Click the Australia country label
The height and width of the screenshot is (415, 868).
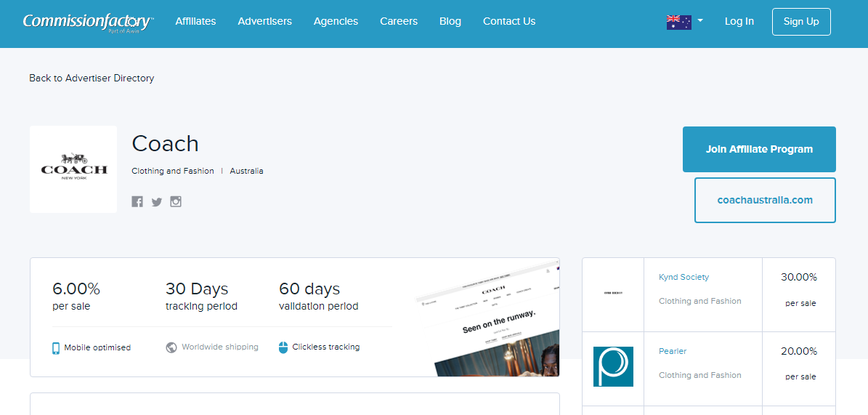246,171
